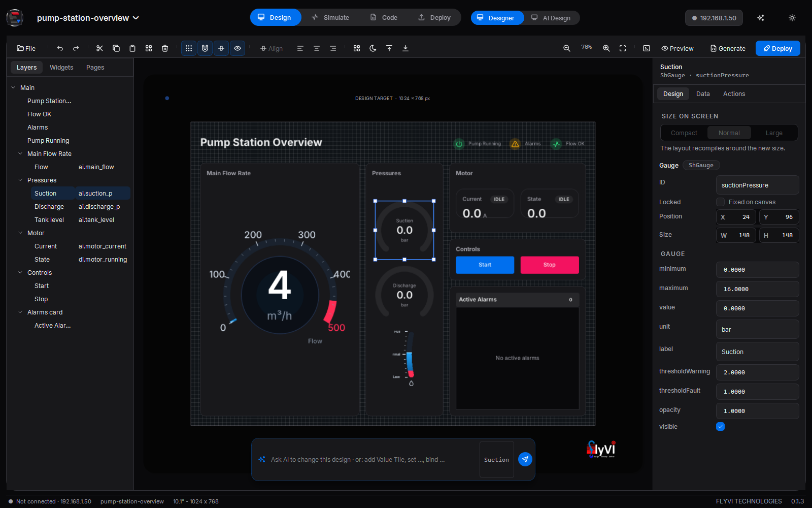Viewport: 812px width, 508px height.
Task: Collapse the Main Flow Rate group
Action: point(20,154)
